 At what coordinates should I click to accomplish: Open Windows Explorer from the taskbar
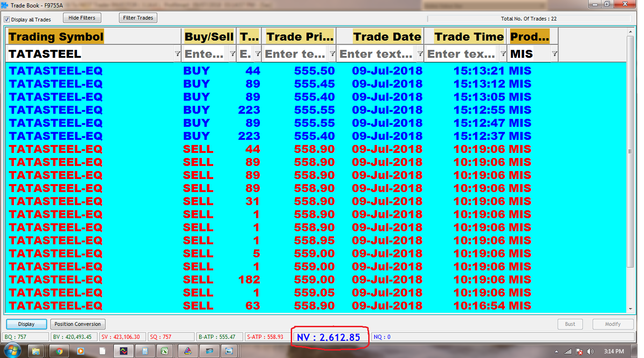(36, 351)
